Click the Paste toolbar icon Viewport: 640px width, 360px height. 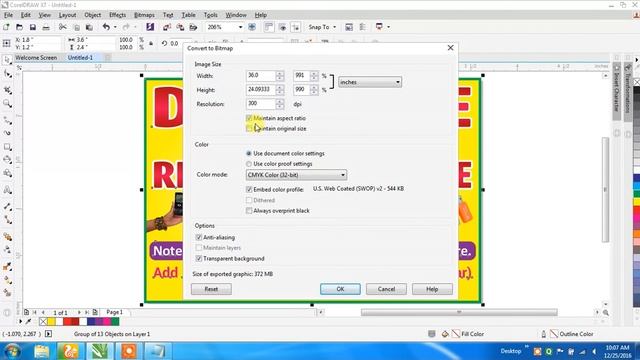89,27
